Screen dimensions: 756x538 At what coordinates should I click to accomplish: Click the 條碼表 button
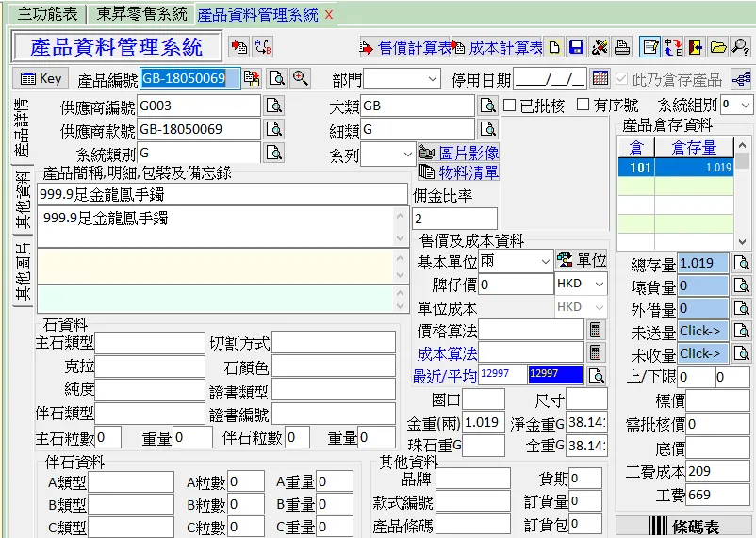[x=683, y=526]
